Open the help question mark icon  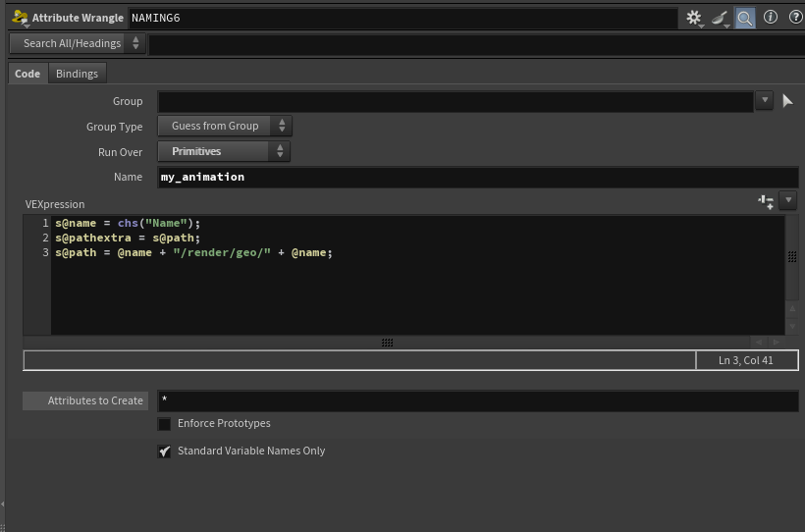796,17
